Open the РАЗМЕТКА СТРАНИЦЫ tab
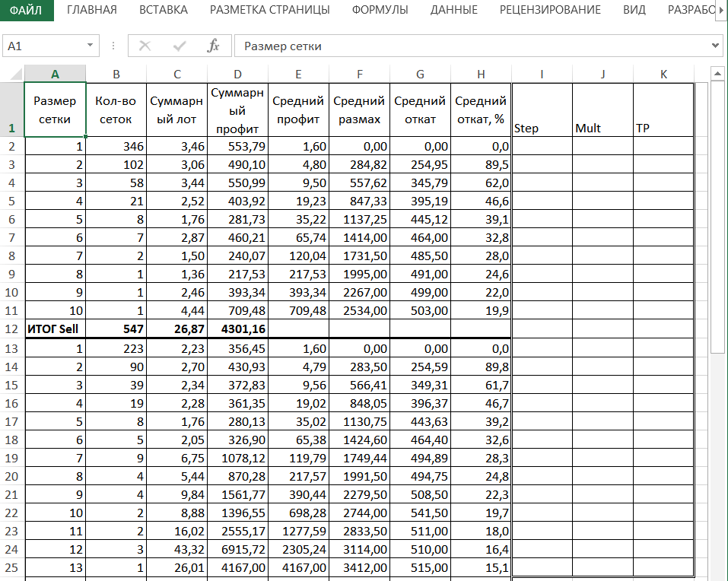The height and width of the screenshot is (581, 728). click(x=270, y=10)
